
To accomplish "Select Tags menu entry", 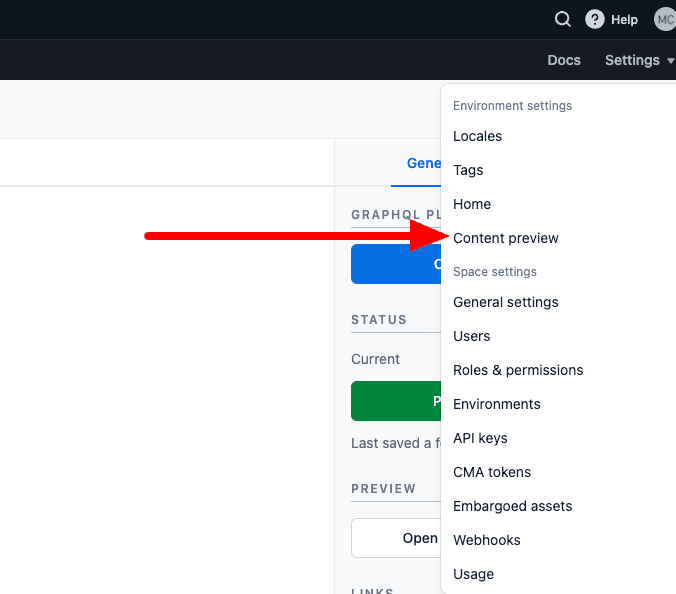I will click(468, 170).
